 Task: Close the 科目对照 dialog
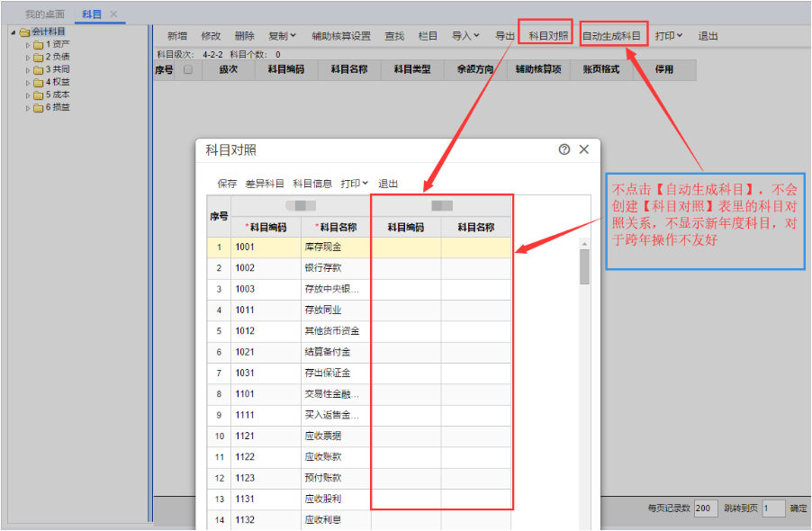583,149
